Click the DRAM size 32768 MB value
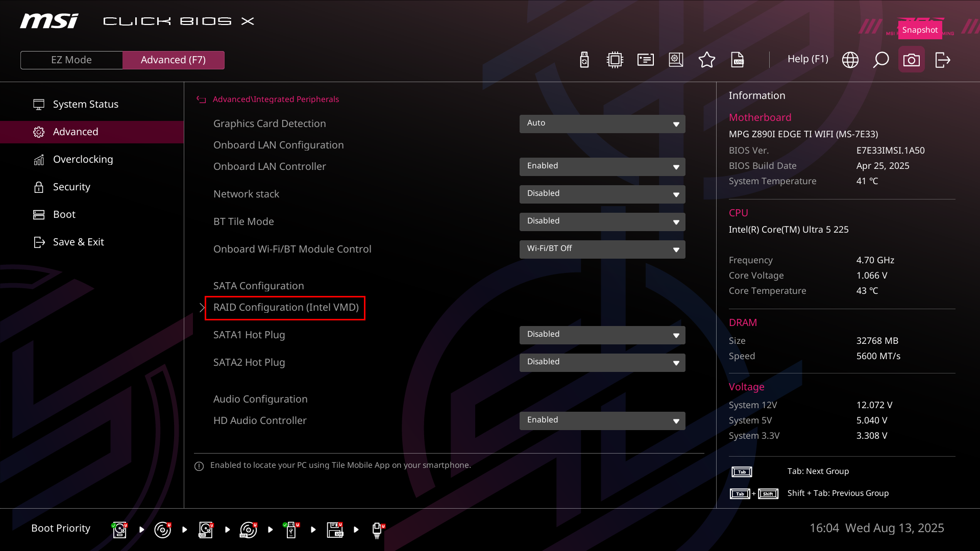The height and width of the screenshot is (551, 980). click(x=877, y=341)
